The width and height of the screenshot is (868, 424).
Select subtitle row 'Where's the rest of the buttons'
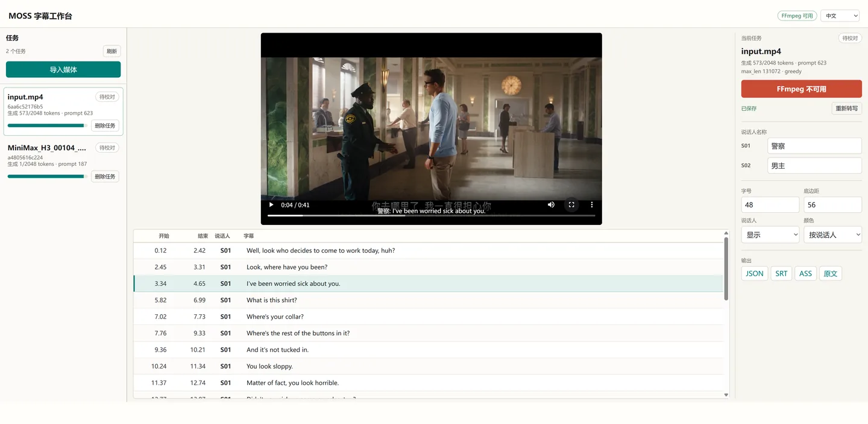click(x=429, y=333)
